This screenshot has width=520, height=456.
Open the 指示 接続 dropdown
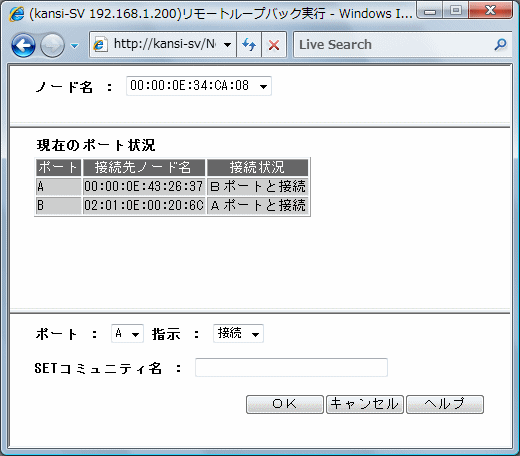238,333
